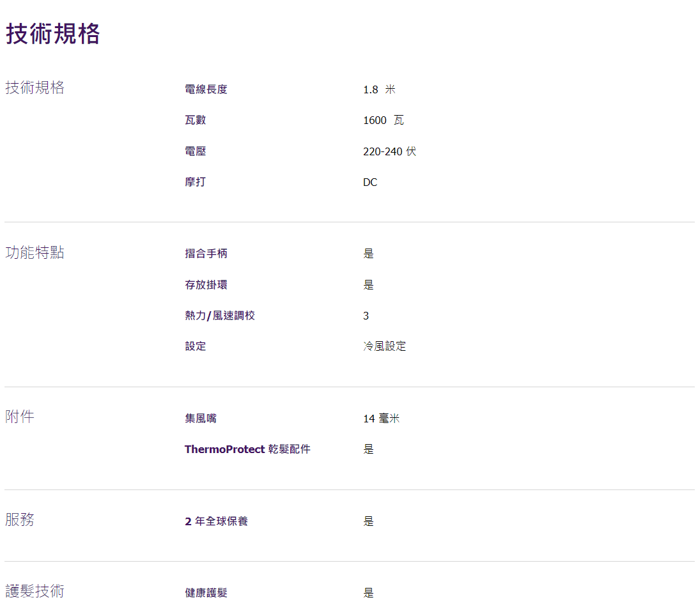698x616 pixels.
Task: Select the 摺合手柄 feature label
Action: click(206, 254)
